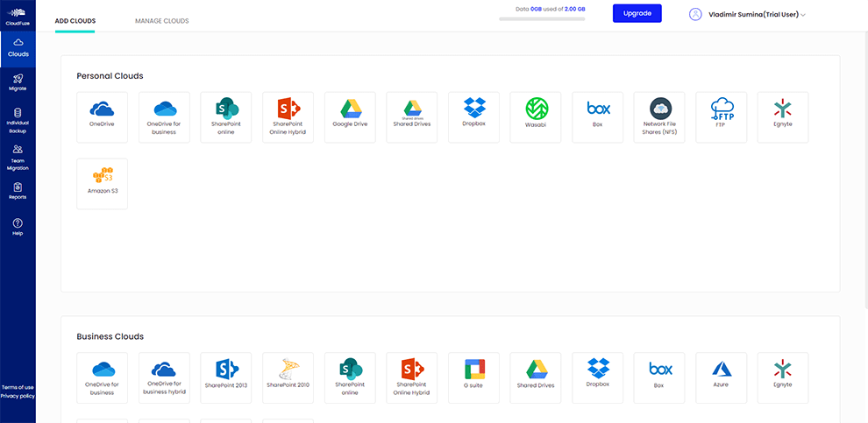Open Individual Backup in sidebar
868x423 pixels.
[x=18, y=121]
